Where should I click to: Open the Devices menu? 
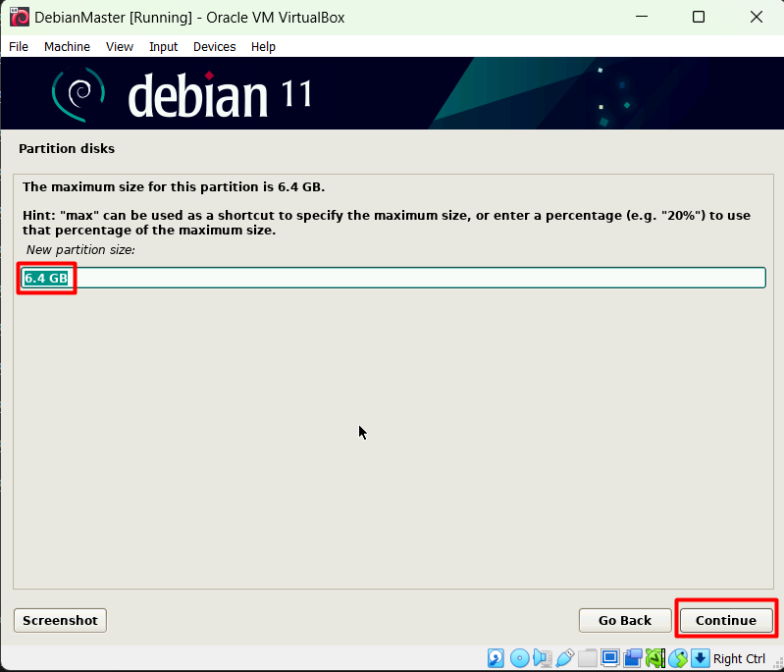215,46
